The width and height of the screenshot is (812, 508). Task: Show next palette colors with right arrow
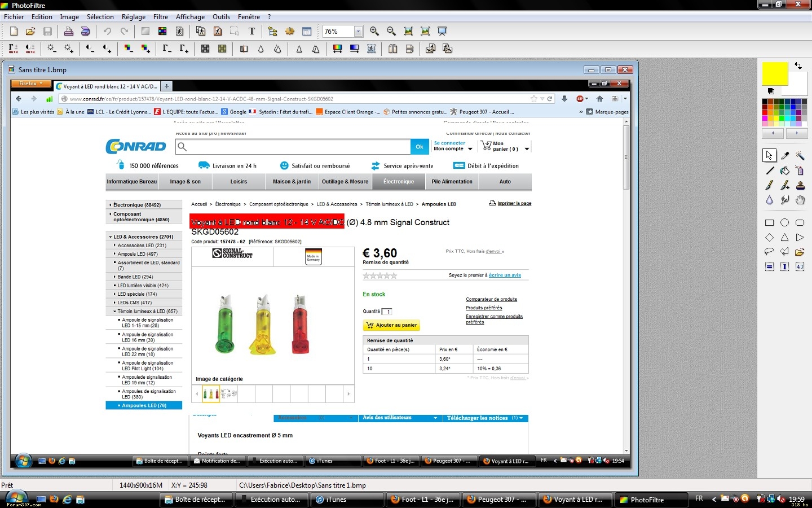tap(797, 133)
